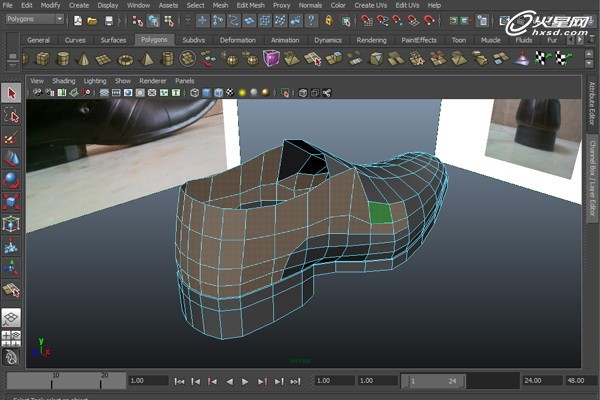Viewport: 600px width, 400px height.
Task: Choose the Paint Selection tool
Action: (11, 137)
